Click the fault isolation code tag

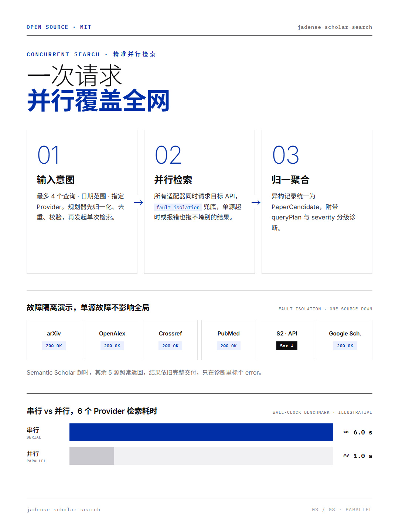pos(178,207)
